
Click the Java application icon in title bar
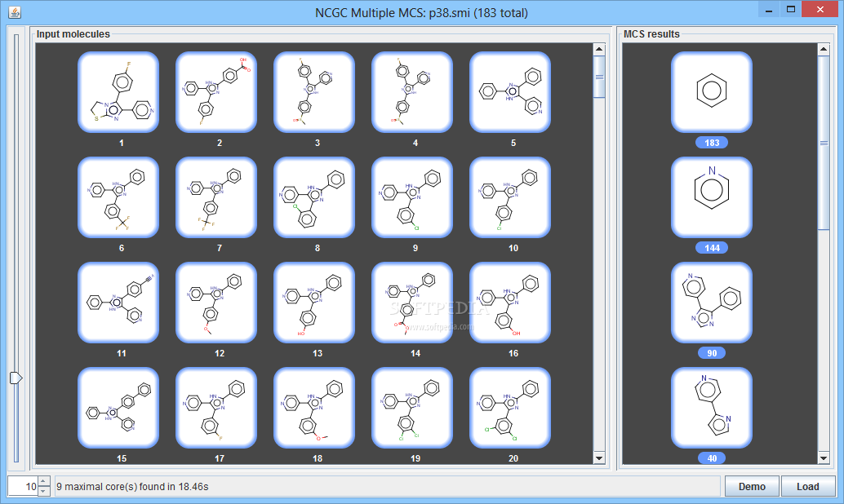tap(15, 12)
